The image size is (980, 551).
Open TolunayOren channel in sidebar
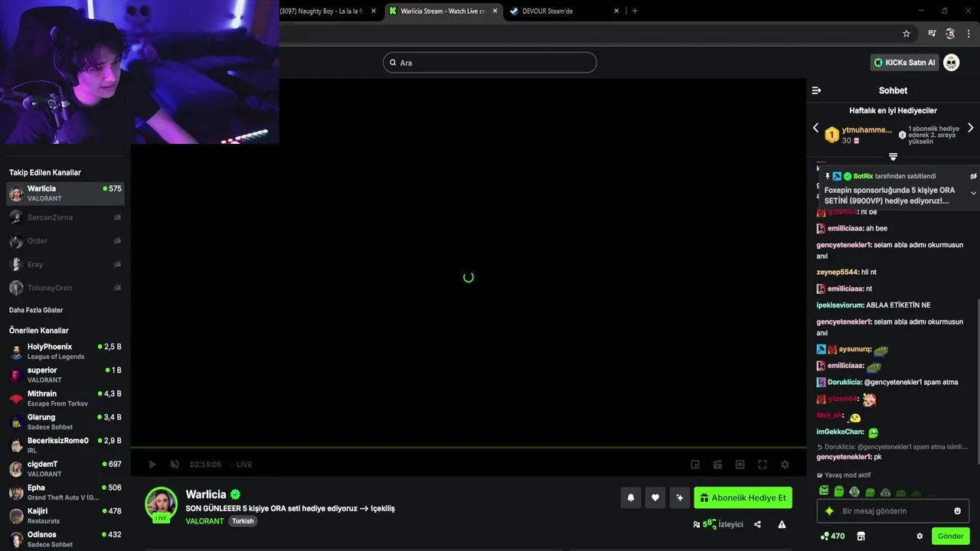coord(65,288)
